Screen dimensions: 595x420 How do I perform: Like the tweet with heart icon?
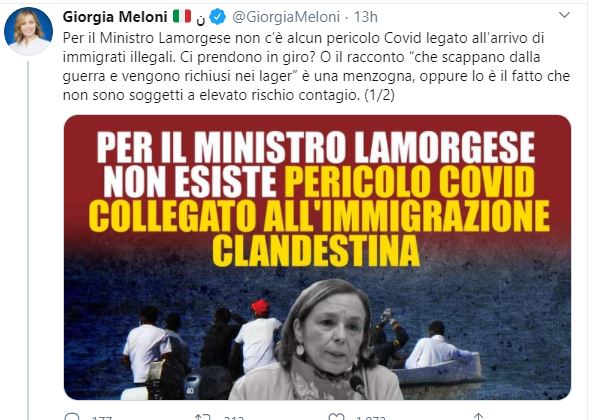pyautogui.click(x=336, y=417)
